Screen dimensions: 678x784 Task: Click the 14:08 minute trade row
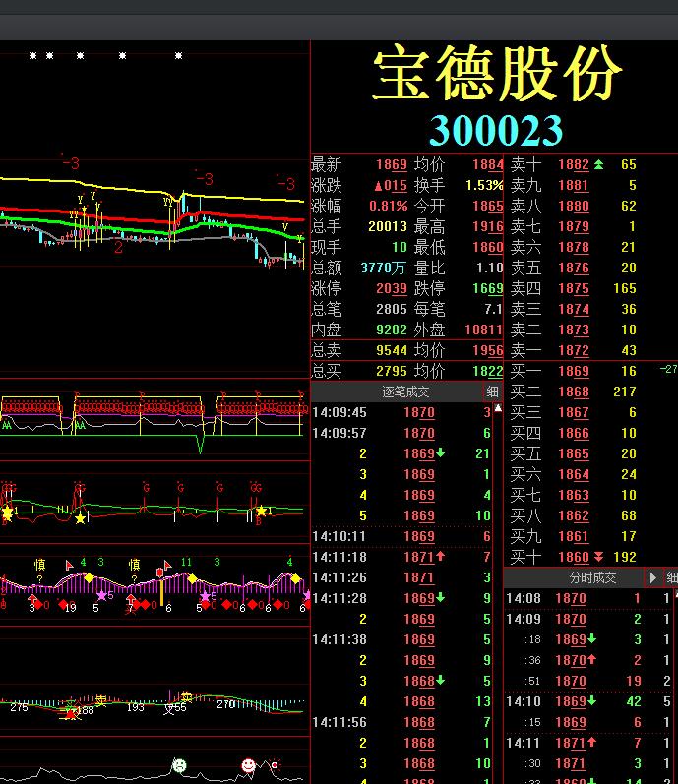click(x=589, y=598)
